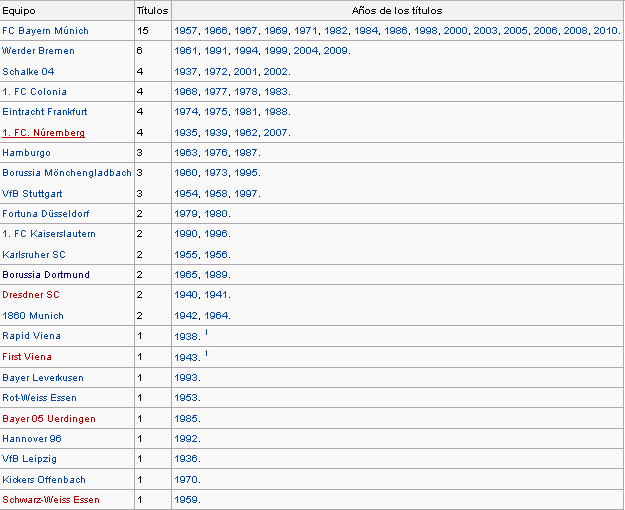Open year 1961 in the Werder Bremen row

186,51
